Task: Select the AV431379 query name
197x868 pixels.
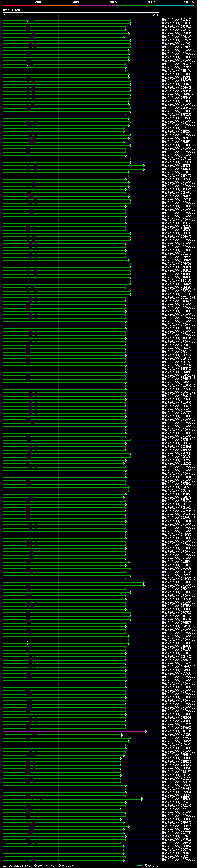Action: [x=11, y=10]
